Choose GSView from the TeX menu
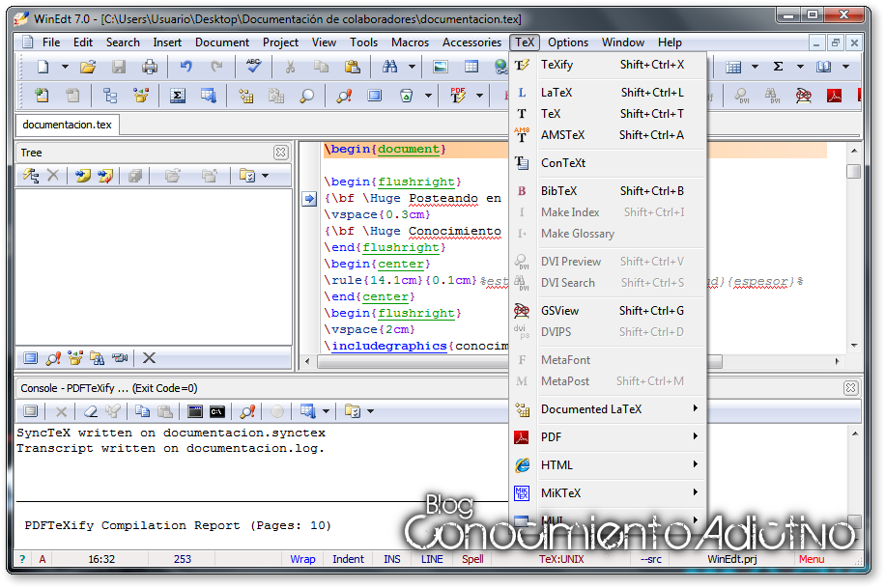The width and height of the screenshot is (885, 588). tap(608, 311)
